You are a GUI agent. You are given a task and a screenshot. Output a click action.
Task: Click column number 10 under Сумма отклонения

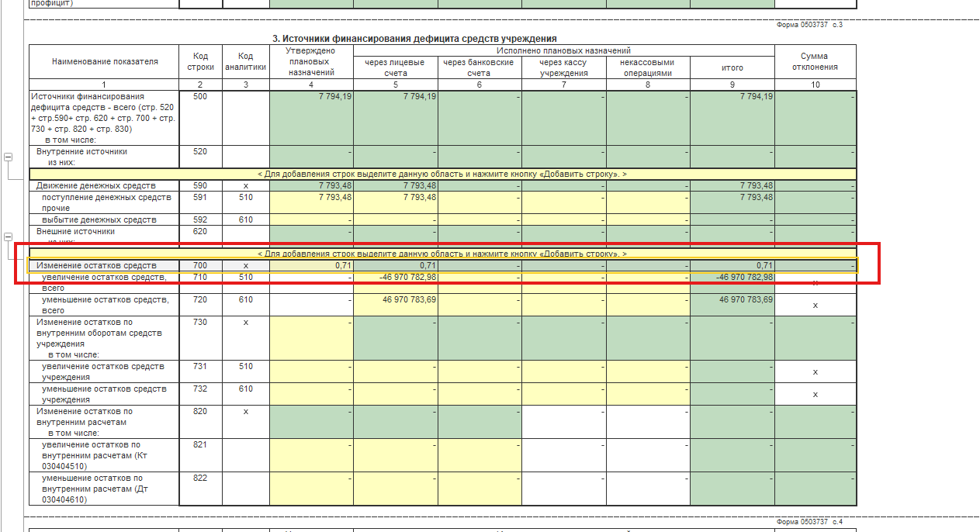pos(816,85)
